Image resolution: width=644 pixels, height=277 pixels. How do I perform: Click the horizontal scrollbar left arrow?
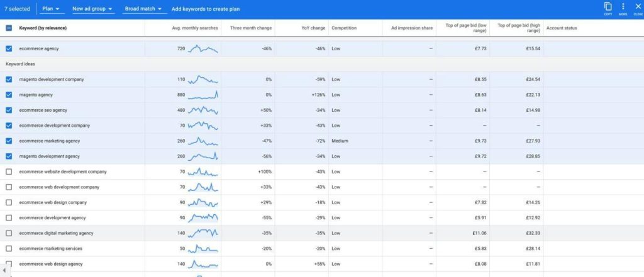tap(5, 272)
